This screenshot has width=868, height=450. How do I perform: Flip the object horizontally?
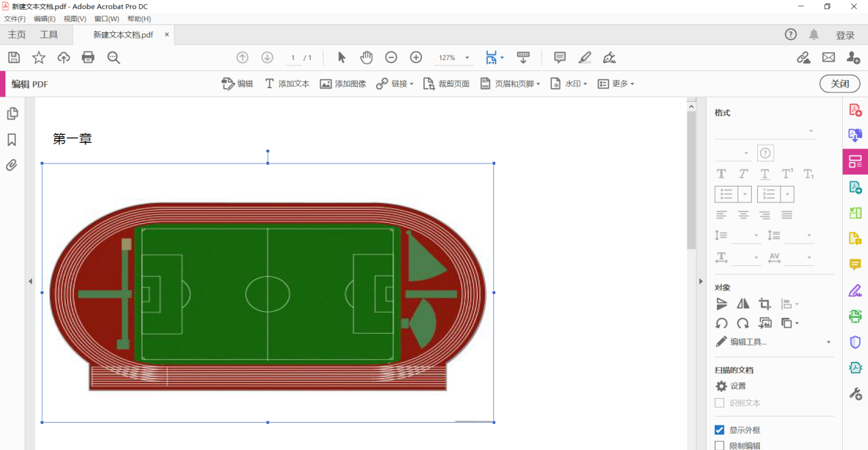pyautogui.click(x=743, y=304)
